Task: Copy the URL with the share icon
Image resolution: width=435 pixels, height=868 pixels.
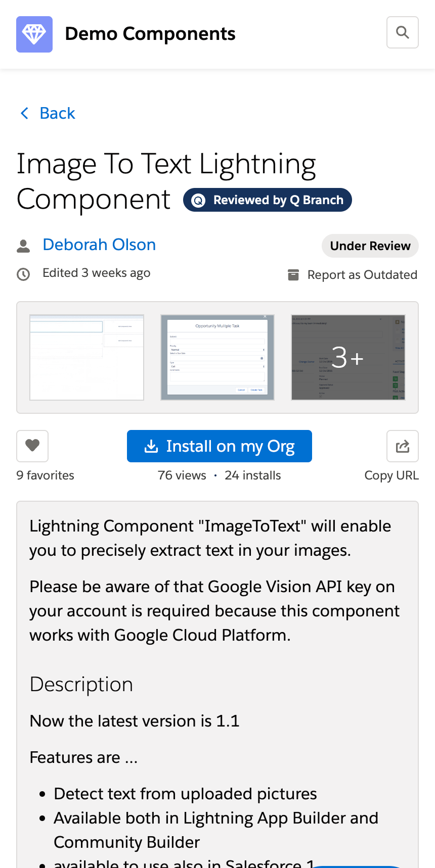Action: click(403, 446)
